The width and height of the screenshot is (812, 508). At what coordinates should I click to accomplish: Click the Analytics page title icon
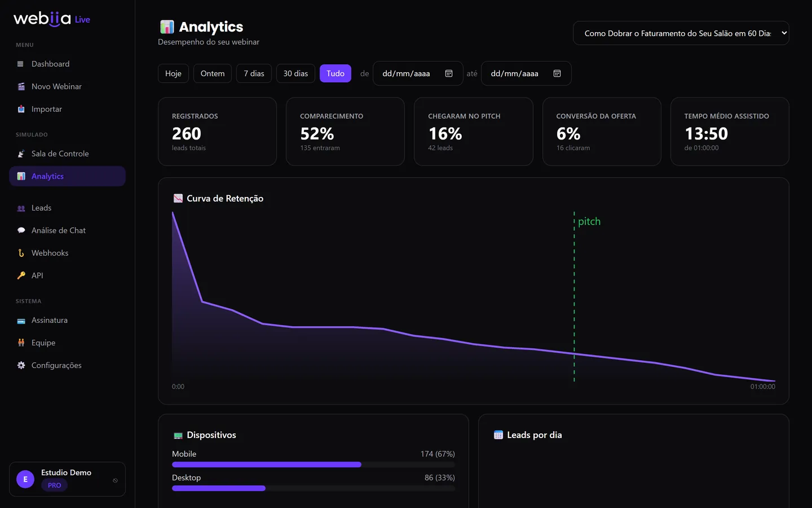pos(167,27)
